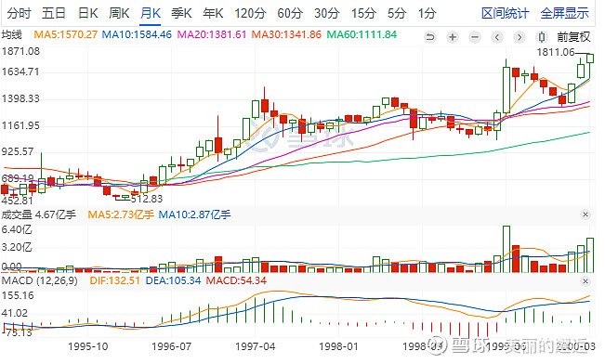Image resolution: width=605 pixels, height=364 pixels.
Task: Click the reset/undo chart icon
Action: tap(430, 37)
